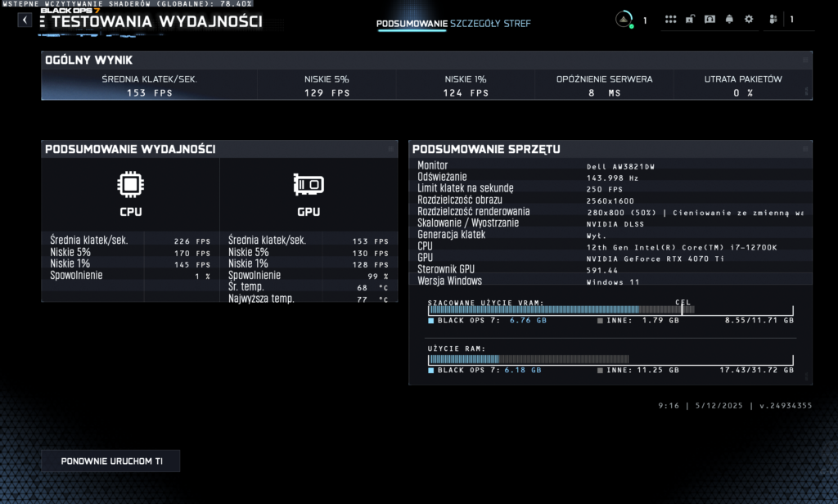Click the Podsumowanie Sprzętu panel header
Screen dimensions: 838x504
(610, 149)
